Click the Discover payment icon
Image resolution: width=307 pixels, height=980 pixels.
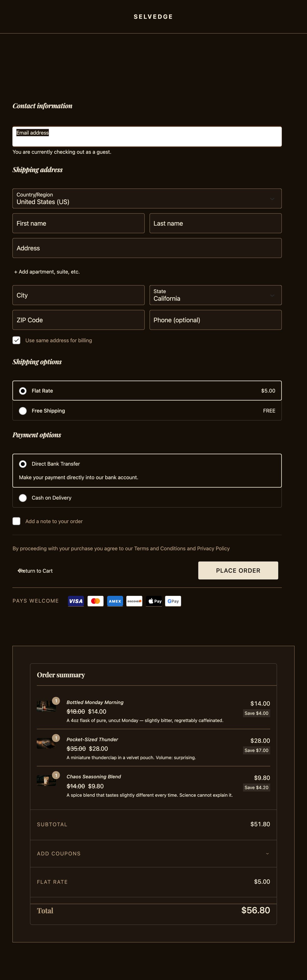click(134, 601)
